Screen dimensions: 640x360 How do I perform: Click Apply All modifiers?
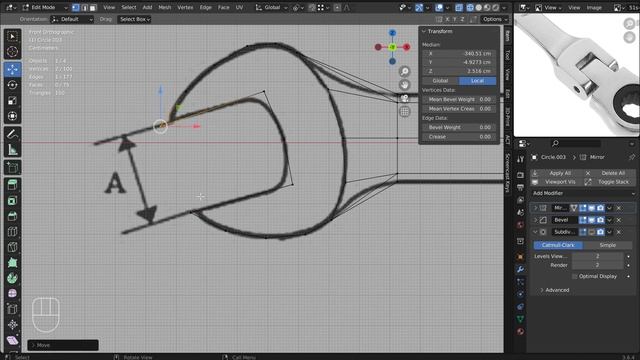556,173
